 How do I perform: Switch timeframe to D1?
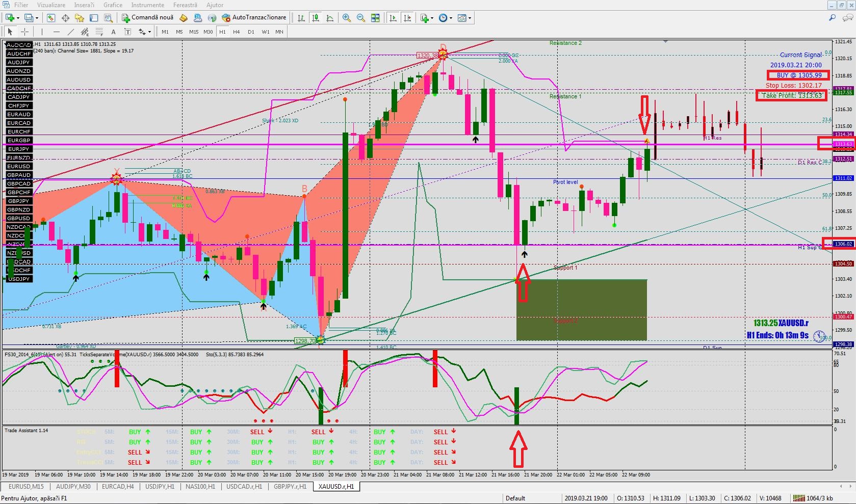[251, 32]
